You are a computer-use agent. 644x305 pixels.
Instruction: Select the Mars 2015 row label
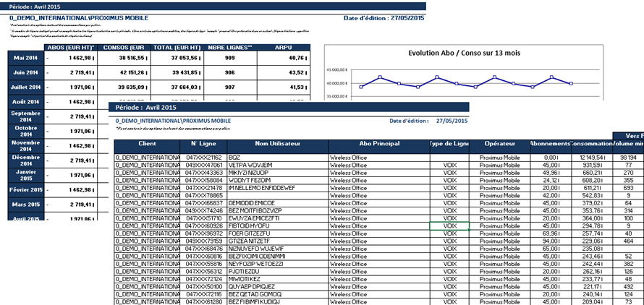coord(25,205)
